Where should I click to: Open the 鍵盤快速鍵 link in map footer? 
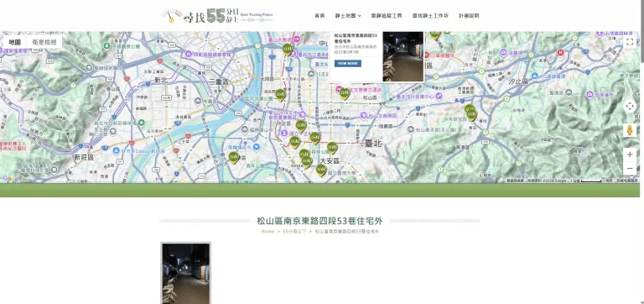tap(515, 181)
